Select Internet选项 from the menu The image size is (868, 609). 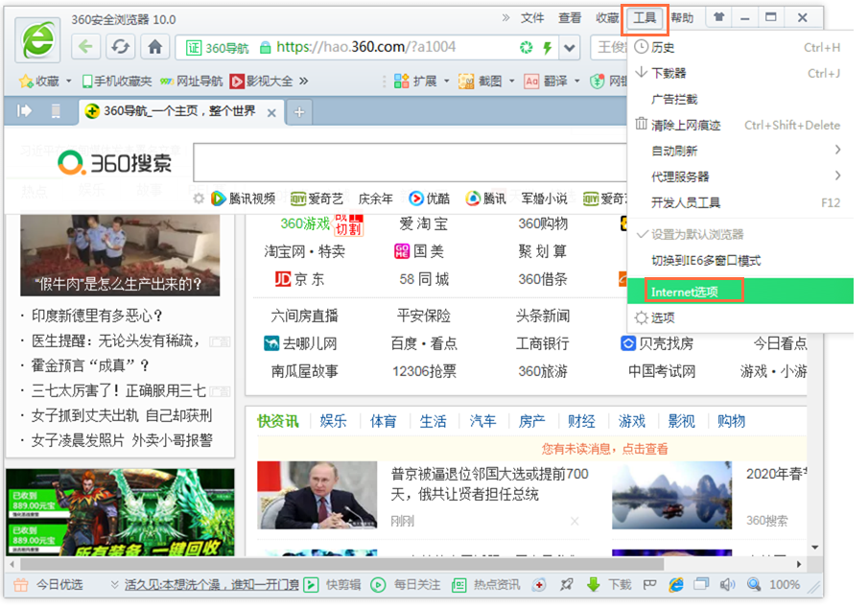click(x=740, y=292)
